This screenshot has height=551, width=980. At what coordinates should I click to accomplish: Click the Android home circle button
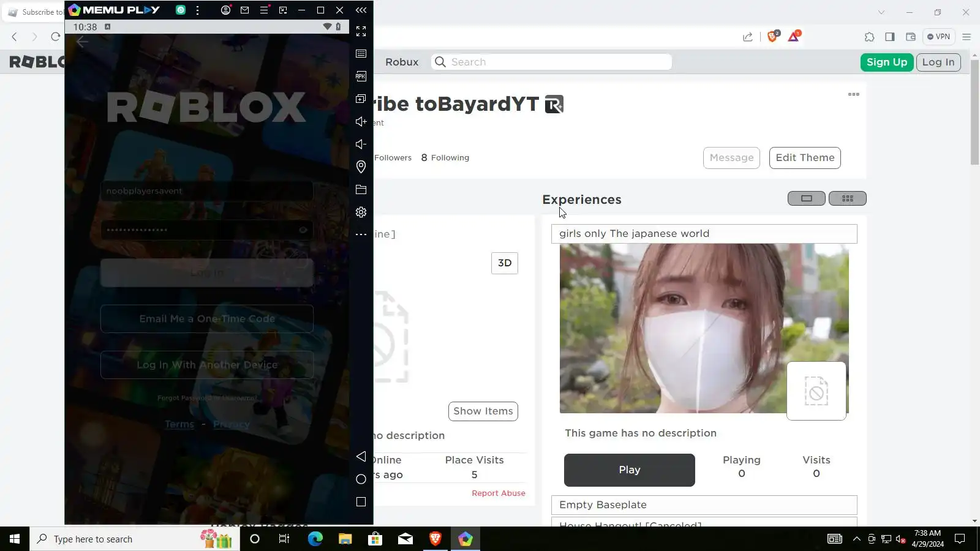(x=361, y=479)
